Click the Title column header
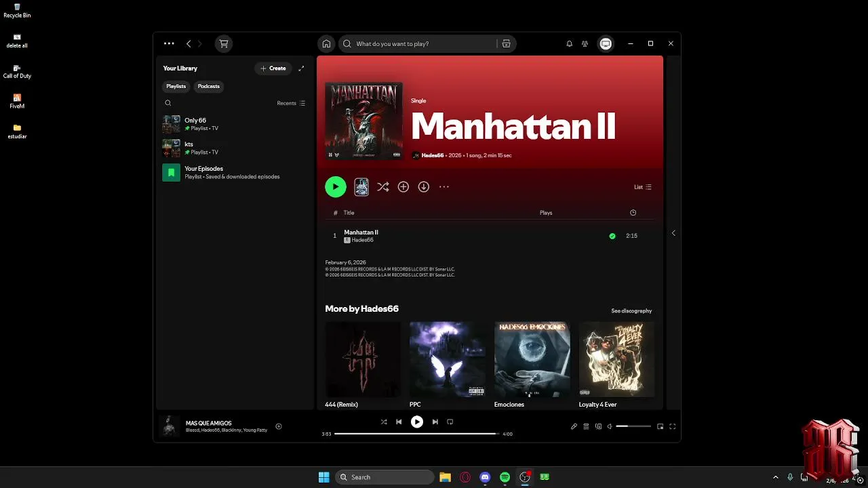Image resolution: width=868 pixels, height=488 pixels. point(349,213)
